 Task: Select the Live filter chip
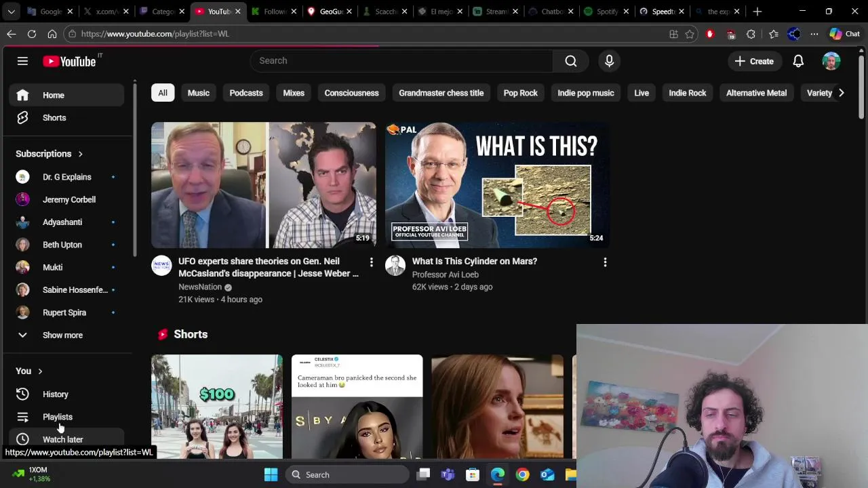pyautogui.click(x=642, y=93)
